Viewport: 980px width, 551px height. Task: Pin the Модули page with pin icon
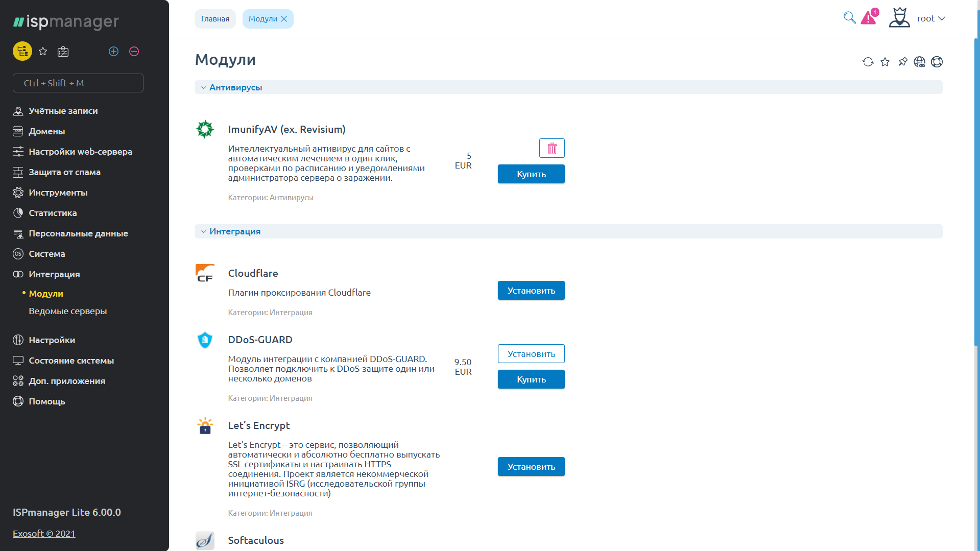point(902,62)
